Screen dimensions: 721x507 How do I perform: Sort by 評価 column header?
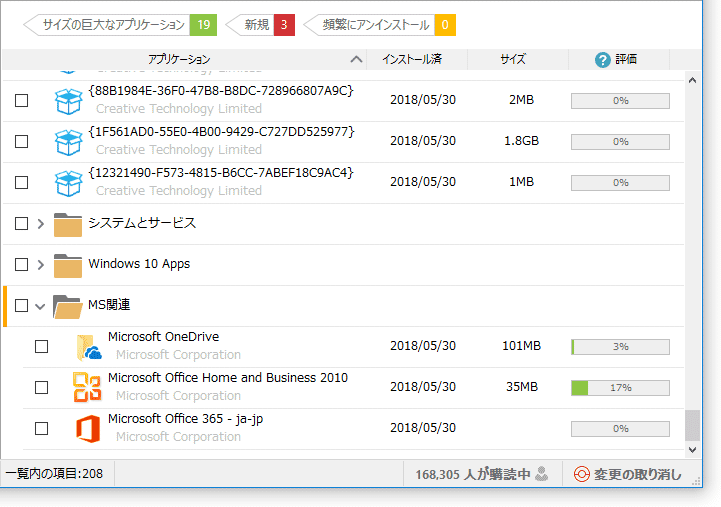coord(619,59)
